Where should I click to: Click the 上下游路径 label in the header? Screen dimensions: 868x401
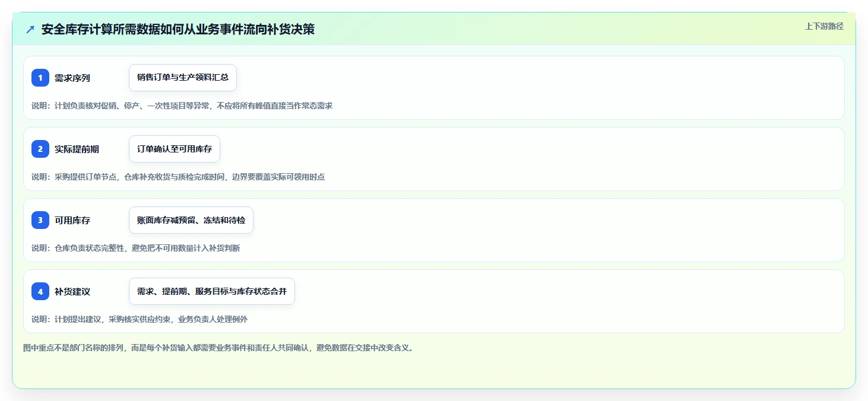[x=824, y=26]
